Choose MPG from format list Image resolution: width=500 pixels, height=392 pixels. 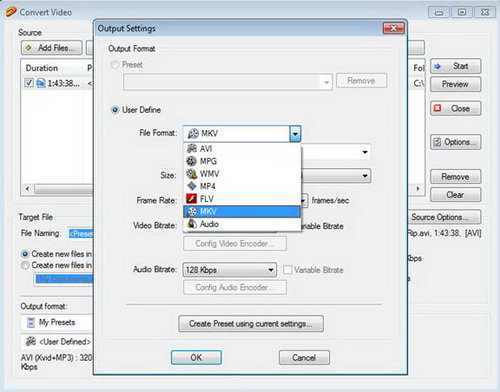[242, 161]
